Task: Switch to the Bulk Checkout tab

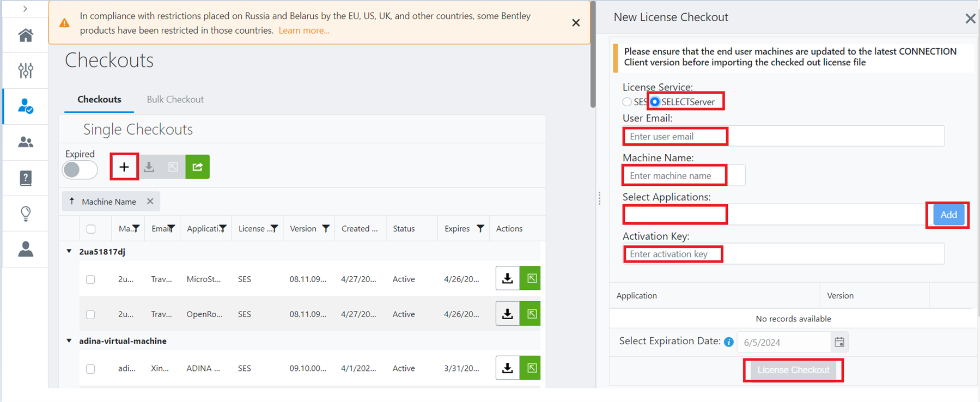Action: click(x=175, y=99)
